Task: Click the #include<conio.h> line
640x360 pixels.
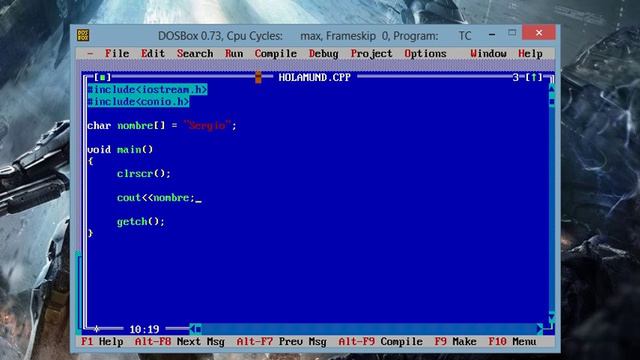Action: pos(138,102)
